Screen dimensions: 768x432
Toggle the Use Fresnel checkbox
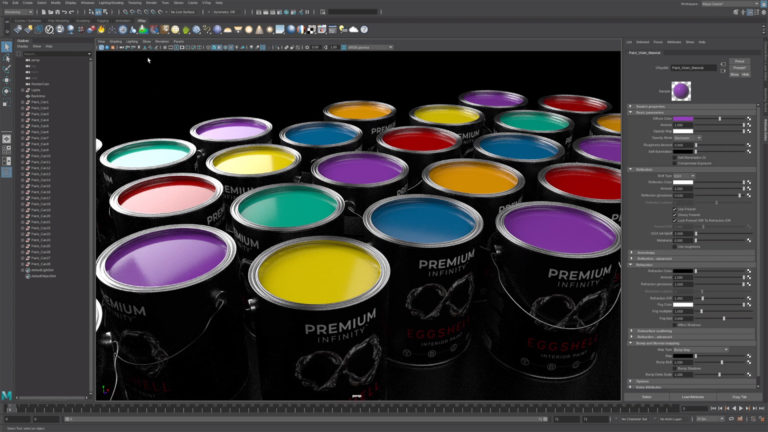674,209
